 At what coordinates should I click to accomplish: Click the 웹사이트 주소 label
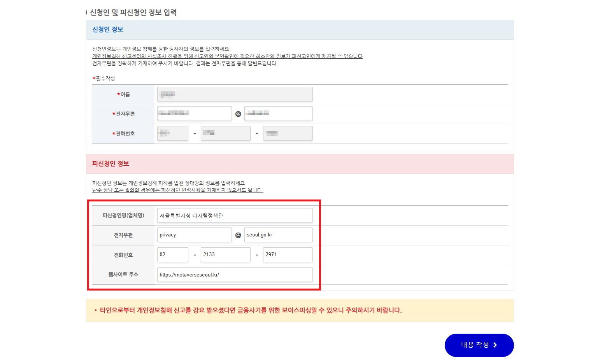coord(123,275)
